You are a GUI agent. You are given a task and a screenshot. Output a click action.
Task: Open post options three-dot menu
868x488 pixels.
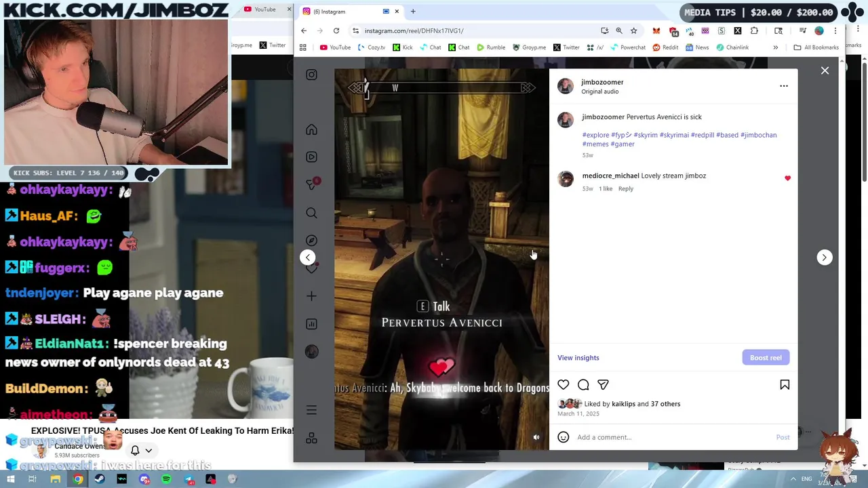pos(784,86)
